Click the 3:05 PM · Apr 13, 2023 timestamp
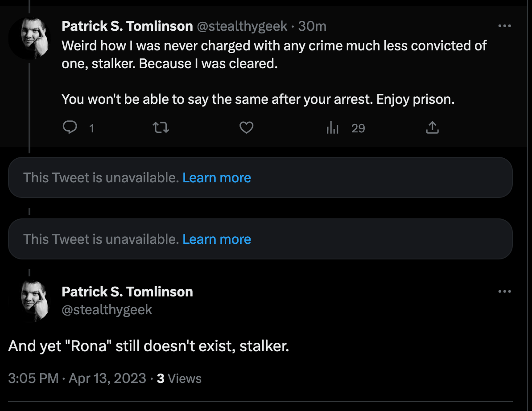Viewport: 532px width, 411px height. (x=77, y=378)
